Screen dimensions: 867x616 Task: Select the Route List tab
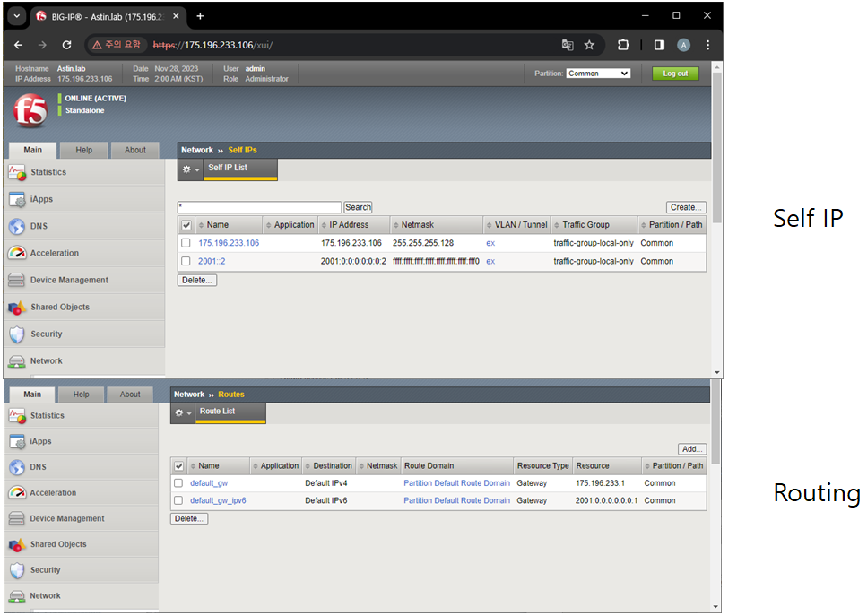click(x=230, y=412)
